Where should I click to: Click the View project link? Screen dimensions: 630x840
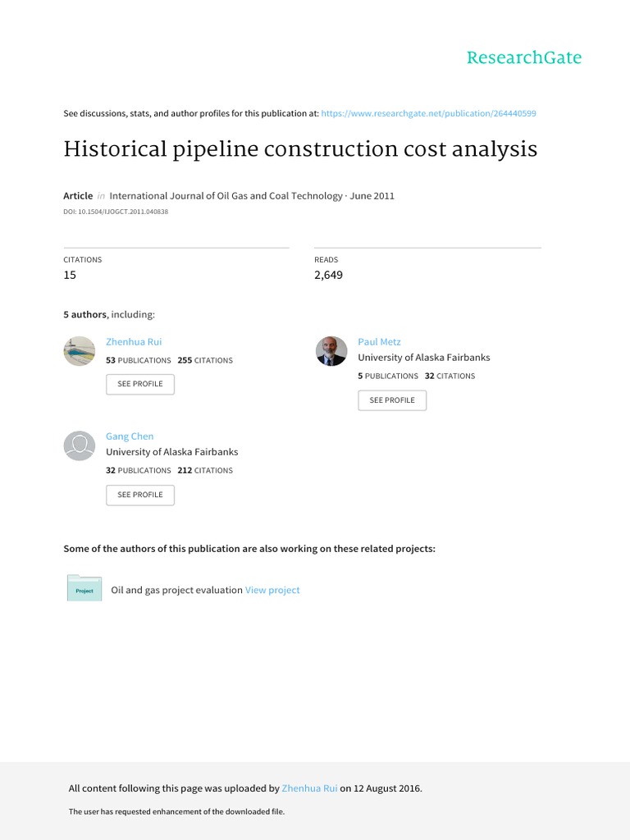pyautogui.click(x=272, y=590)
